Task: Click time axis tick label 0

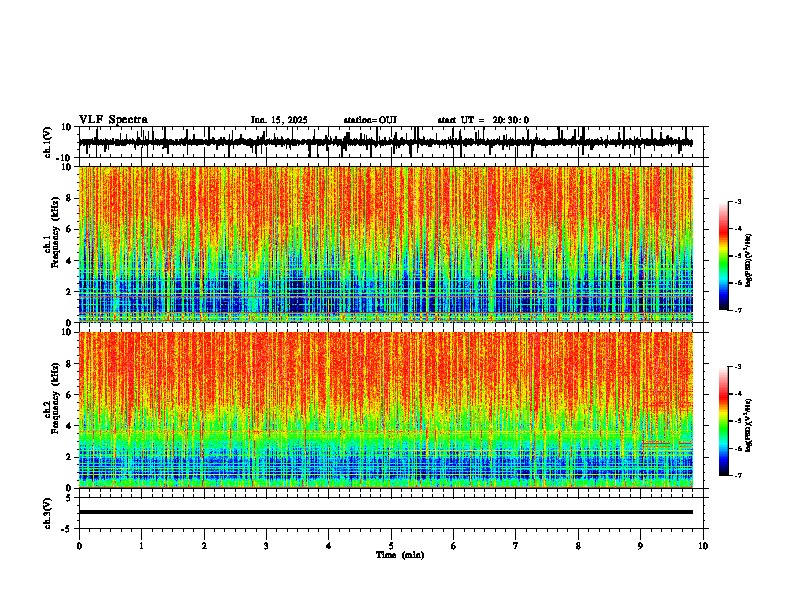Action: (x=79, y=546)
